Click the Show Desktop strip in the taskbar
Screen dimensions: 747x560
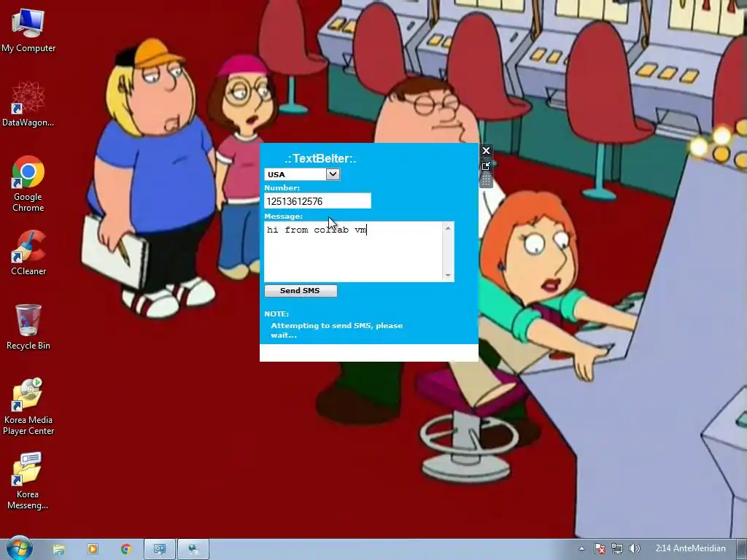point(741,549)
